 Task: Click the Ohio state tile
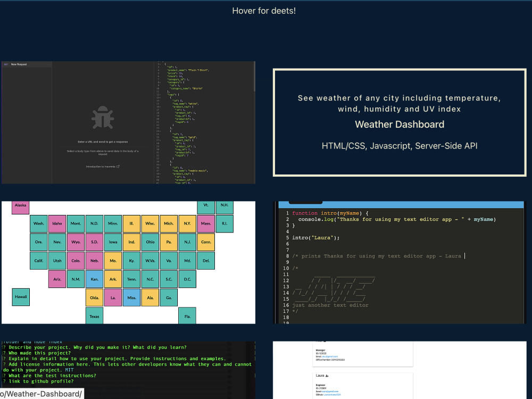[x=151, y=242]
